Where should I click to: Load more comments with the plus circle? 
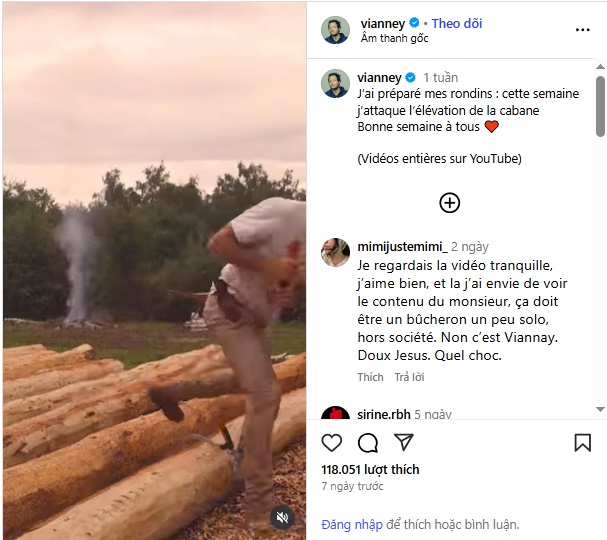[450, 203]
